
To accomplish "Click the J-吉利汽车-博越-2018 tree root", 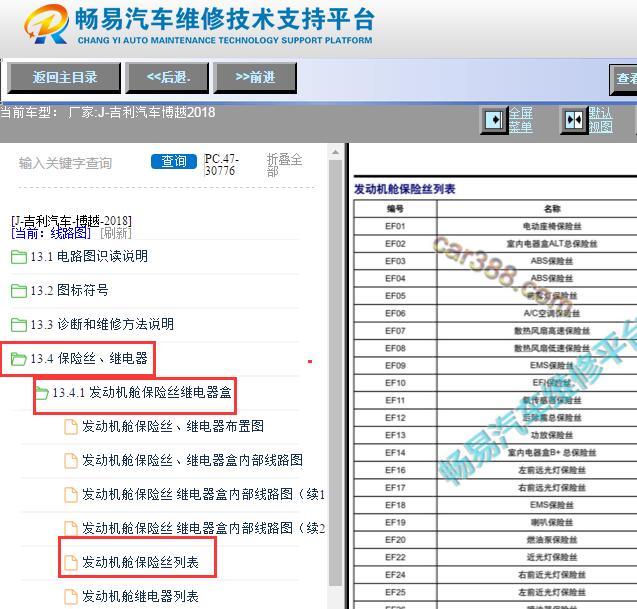I will pyautogui.click(x=72, y=221).
